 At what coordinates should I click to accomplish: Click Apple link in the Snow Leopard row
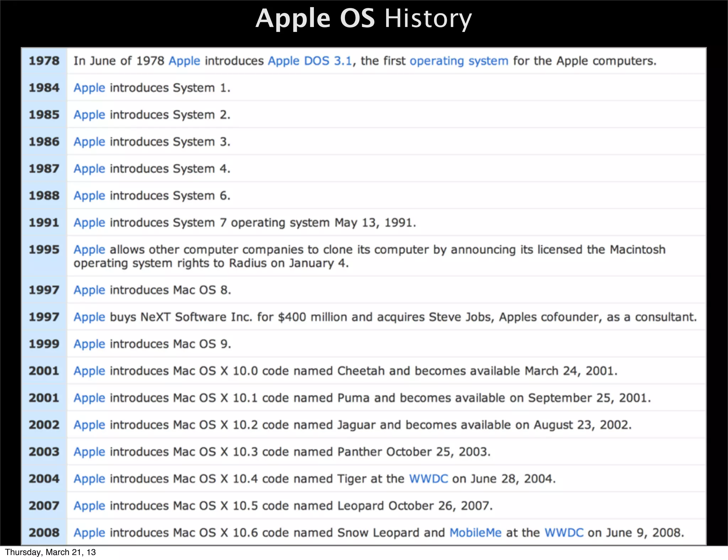point(89,534)
